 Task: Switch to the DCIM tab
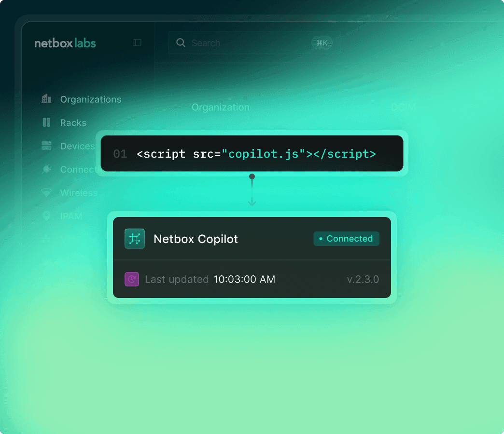coord(403,107)
